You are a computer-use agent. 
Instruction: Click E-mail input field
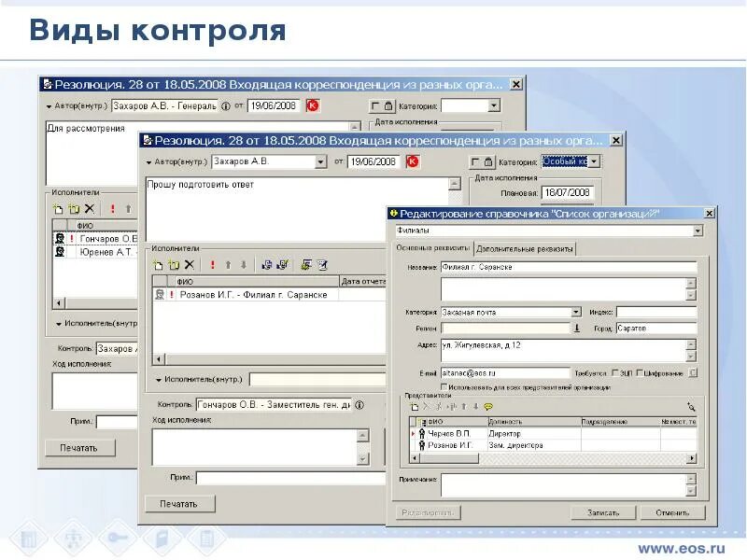pos(505,373)
